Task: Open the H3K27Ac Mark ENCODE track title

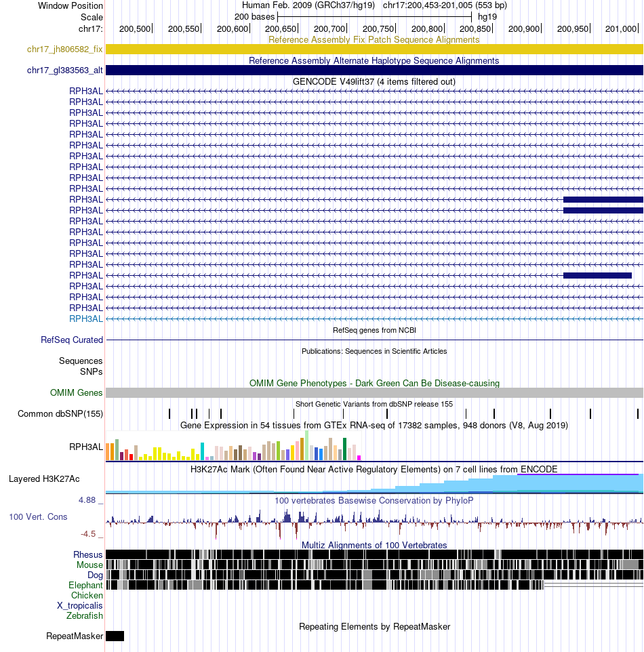Action: 374,469
